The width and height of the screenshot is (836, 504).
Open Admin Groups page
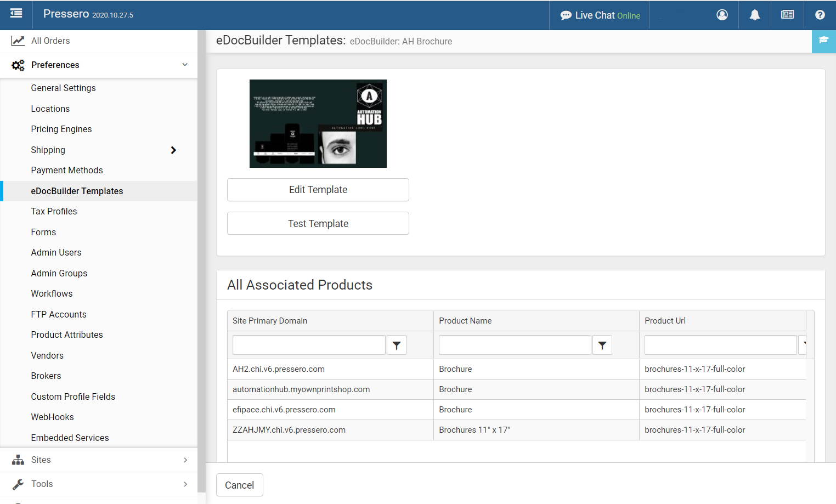click(59, 273)
